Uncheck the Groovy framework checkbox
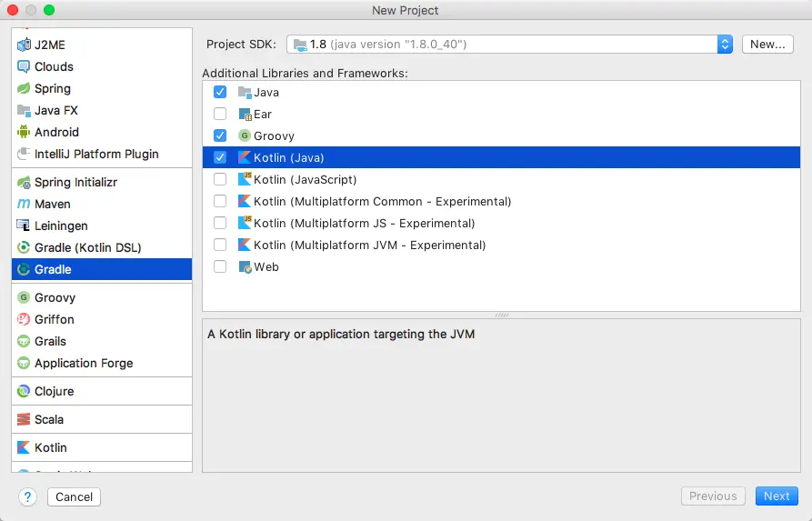The image size is (812, 521). (x=220, y=135)
